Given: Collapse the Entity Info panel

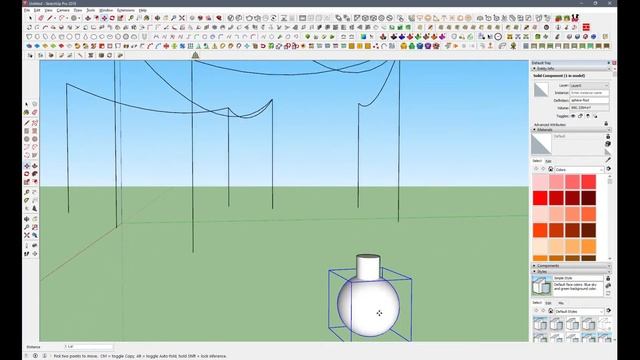Looking at the screenshot, I should [x=571, y=69].
